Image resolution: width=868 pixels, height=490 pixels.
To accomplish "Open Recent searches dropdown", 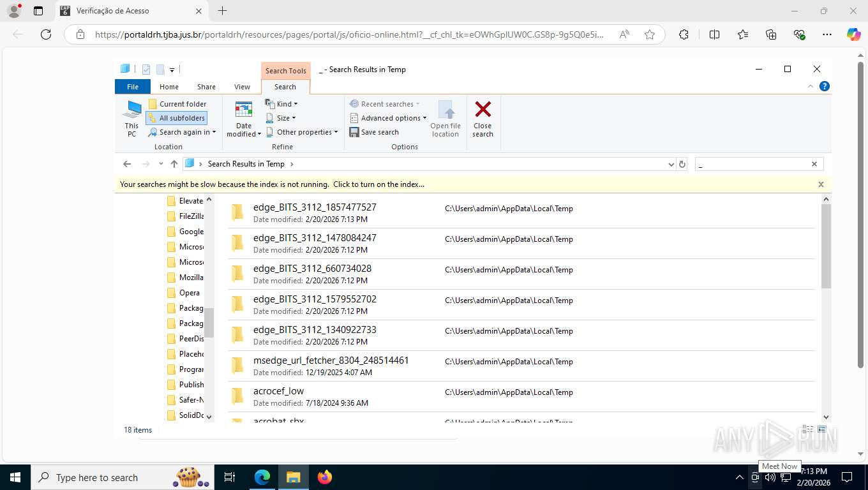I will (x=385, y=104).
